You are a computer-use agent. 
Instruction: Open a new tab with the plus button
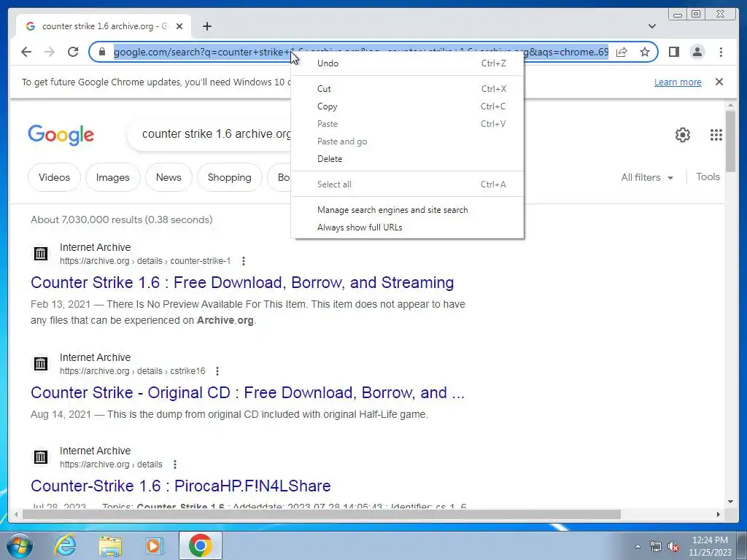206,26
